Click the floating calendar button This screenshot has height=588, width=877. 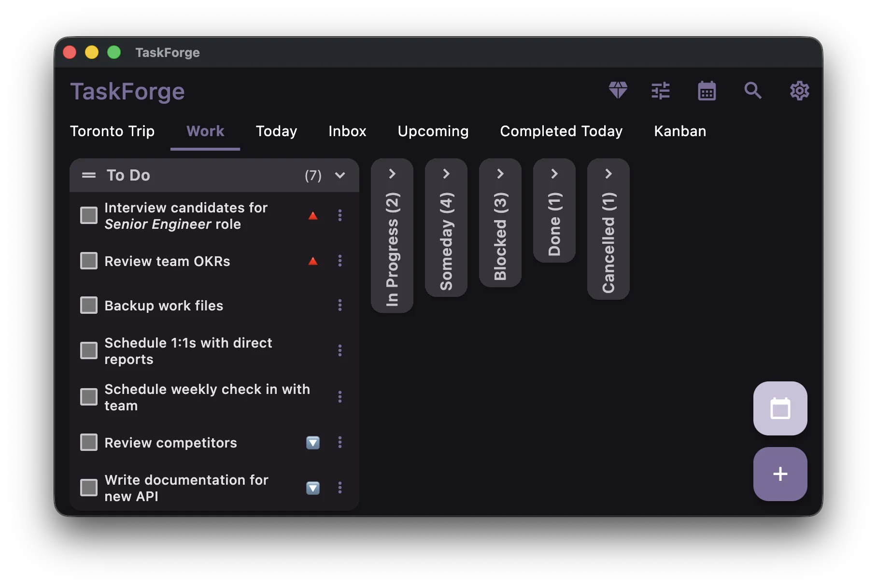click(x=780, y=408)
